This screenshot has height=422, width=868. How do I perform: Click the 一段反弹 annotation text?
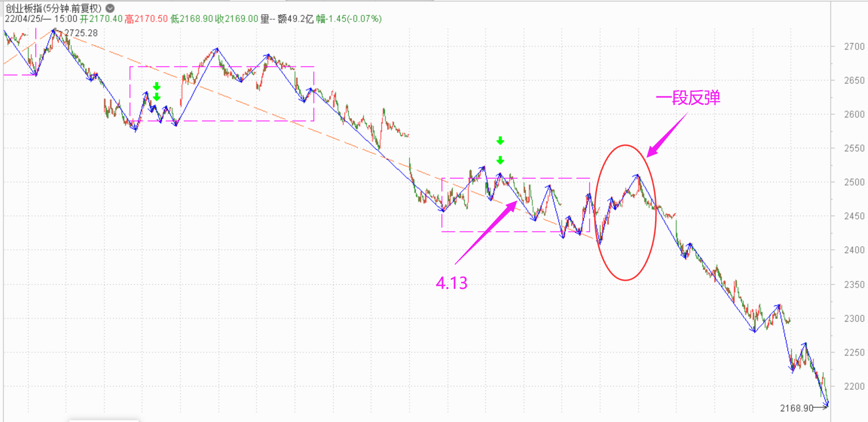[x=688, y=97]
